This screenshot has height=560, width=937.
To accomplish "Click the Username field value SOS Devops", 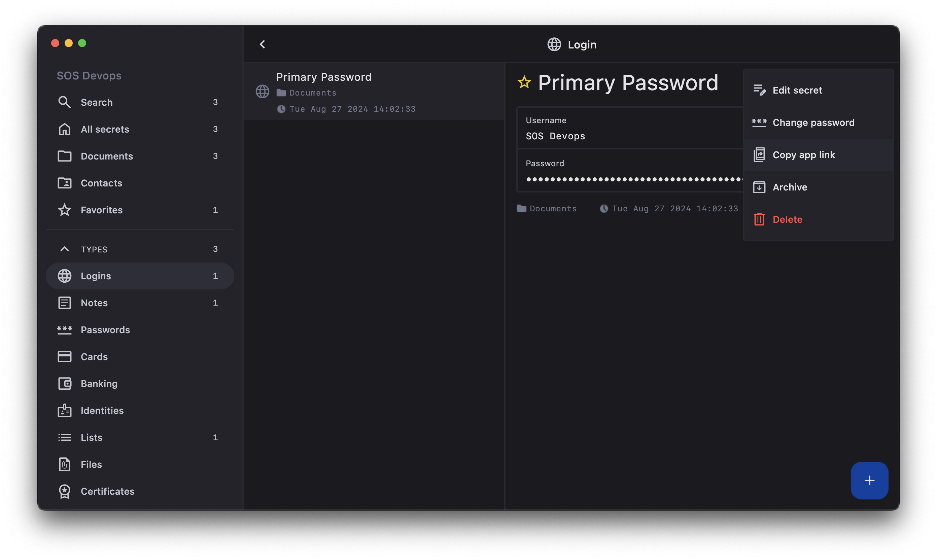I will [555, 136].
